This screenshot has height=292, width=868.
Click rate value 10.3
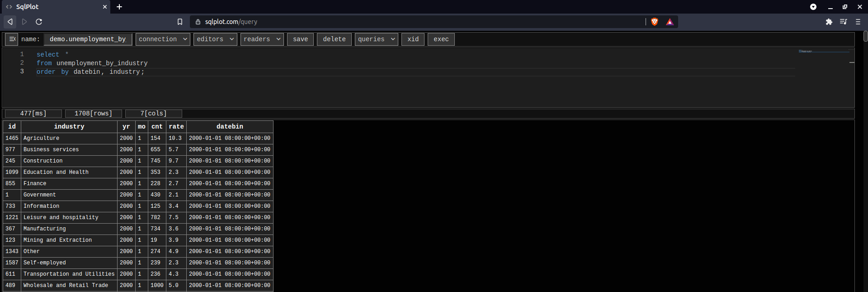176,138
